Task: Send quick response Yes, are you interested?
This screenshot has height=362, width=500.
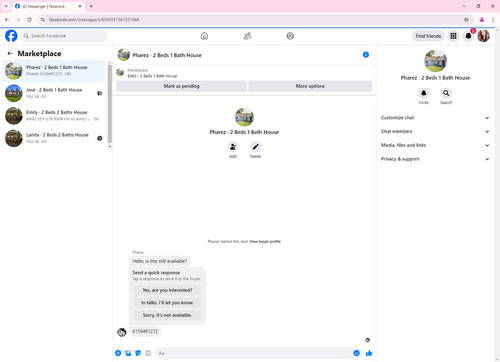Action: point(167,290)
